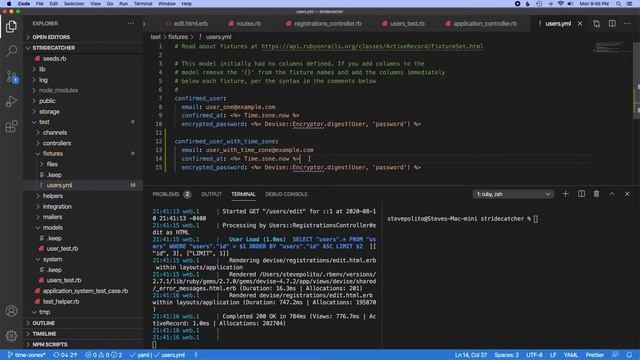Screen dimensions: 640x360
Task: Open the Debug Console panel tab
Action: click(x=286, y=194)
